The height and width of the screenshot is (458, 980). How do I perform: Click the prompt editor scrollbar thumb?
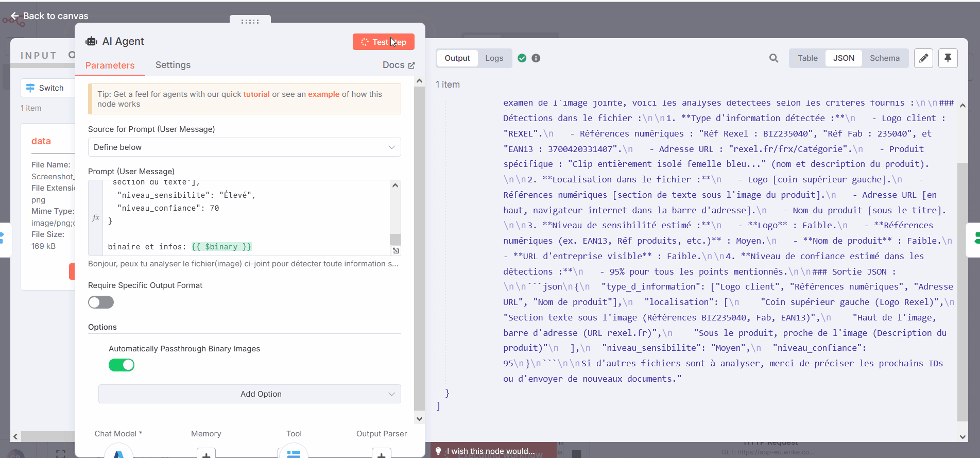click(396, 239)
